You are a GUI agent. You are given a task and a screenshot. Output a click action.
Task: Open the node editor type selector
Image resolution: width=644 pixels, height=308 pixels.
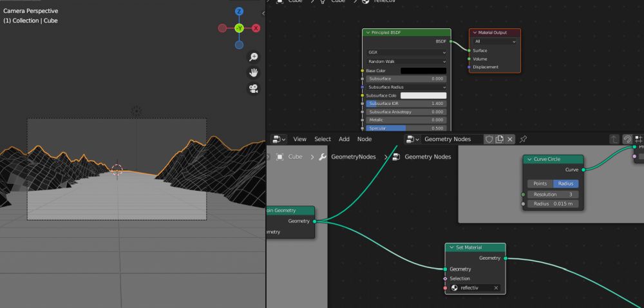click(x=279, y=139)
